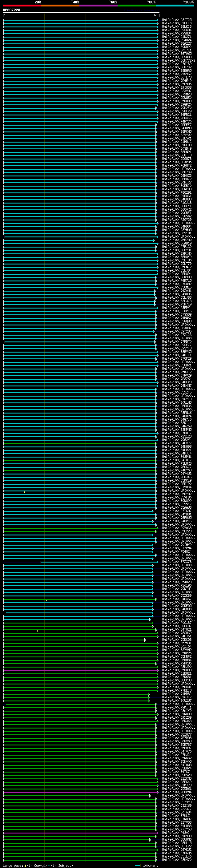Select hit label UniRef100_B4FR21
Viewport: 197px width, 868px height.
tap(177, 115)
